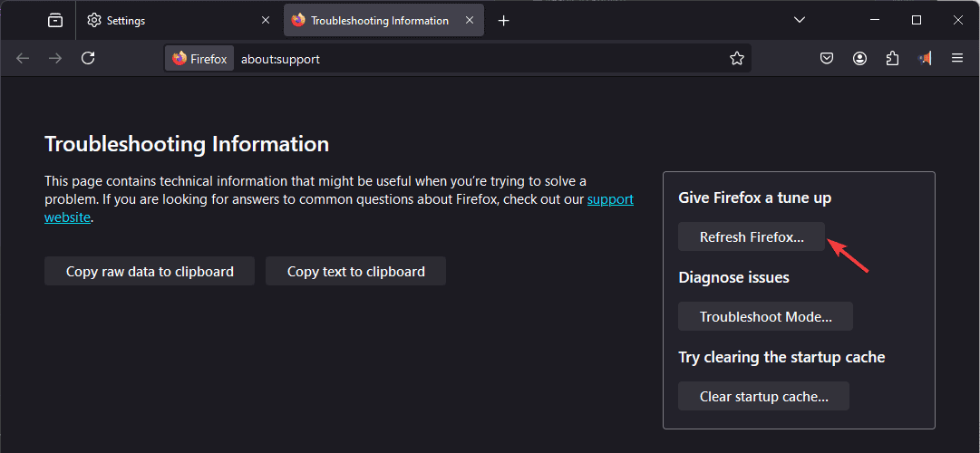Click the megaphone extension icon
This screenshot has height=453, width=980.
(925, 59)
